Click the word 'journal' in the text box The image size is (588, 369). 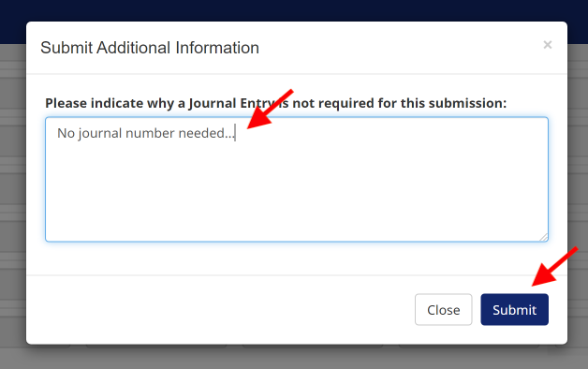[100, 134]
